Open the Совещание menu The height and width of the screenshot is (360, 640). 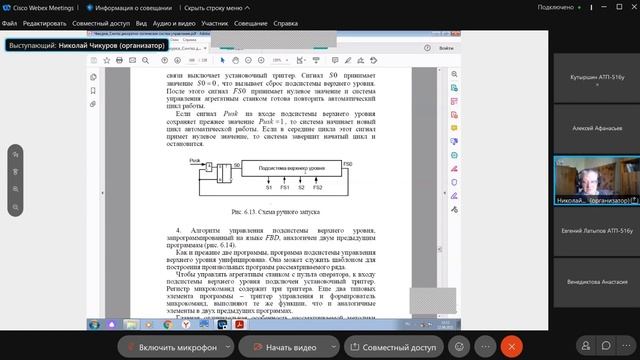pos(251,23)
